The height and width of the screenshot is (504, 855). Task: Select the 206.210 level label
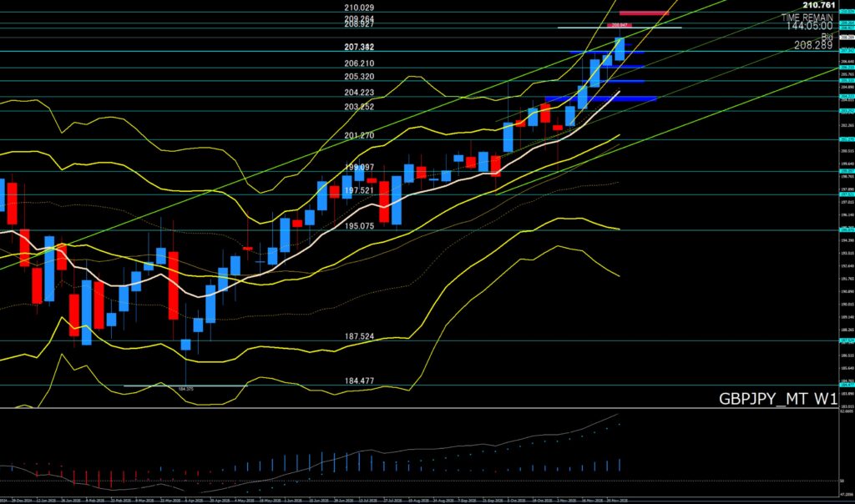click(x=359, y=63)
